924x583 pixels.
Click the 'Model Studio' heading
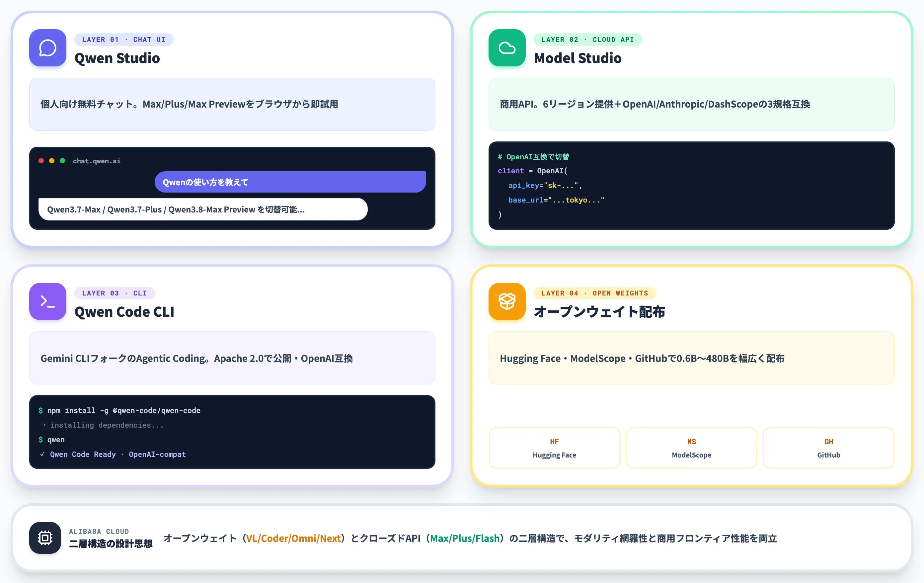(577, 58)
